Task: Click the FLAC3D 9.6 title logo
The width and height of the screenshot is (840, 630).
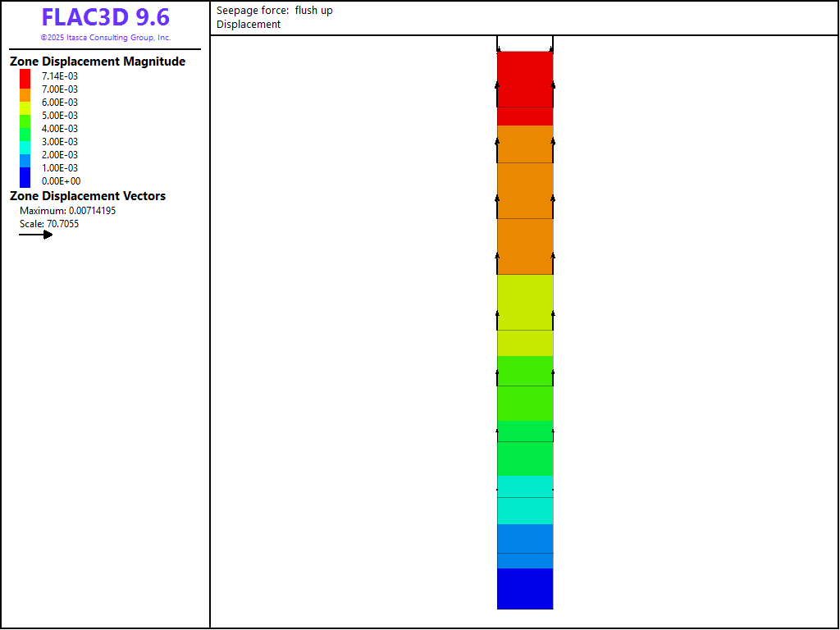Action: click(105, 18)
